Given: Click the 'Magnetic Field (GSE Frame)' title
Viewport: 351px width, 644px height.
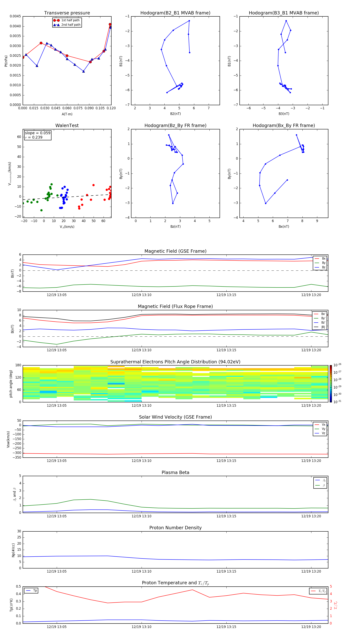Looking at the screenshot, I should 175,251.
